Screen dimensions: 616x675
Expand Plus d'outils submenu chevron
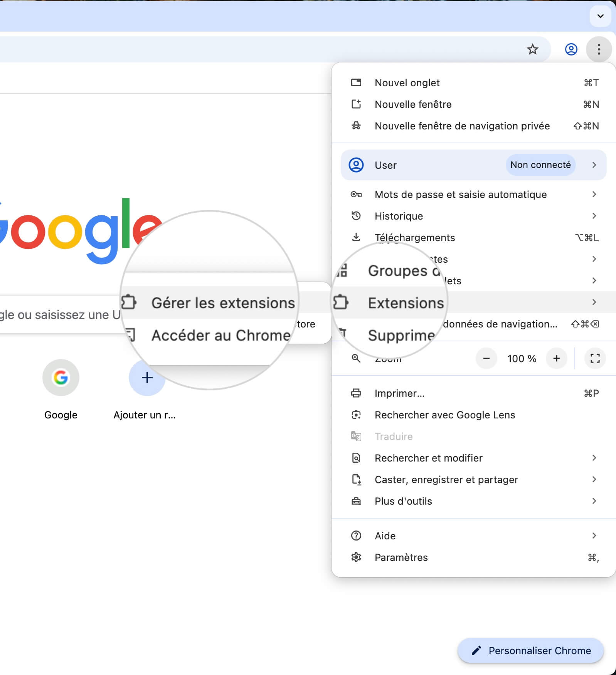tap(594, 501)
